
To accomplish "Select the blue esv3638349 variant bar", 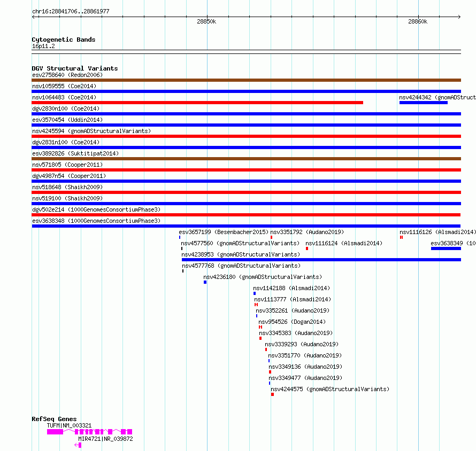I will [446, 248].
